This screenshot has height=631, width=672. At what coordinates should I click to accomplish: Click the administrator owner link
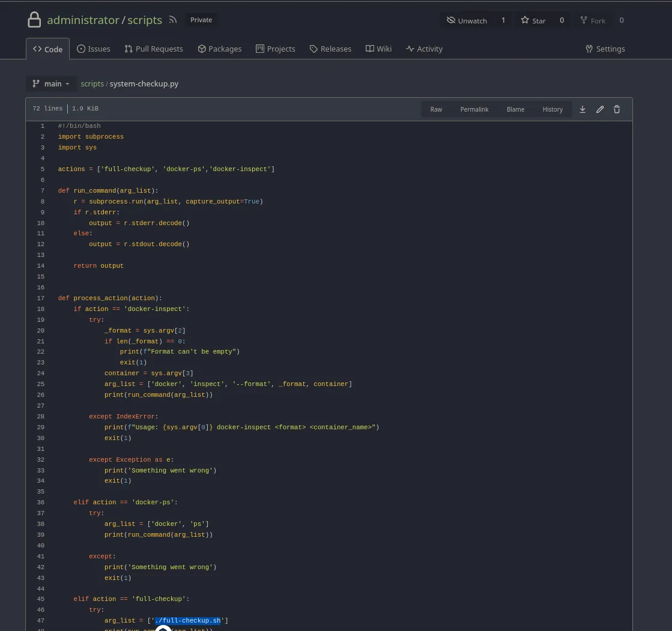83,20
